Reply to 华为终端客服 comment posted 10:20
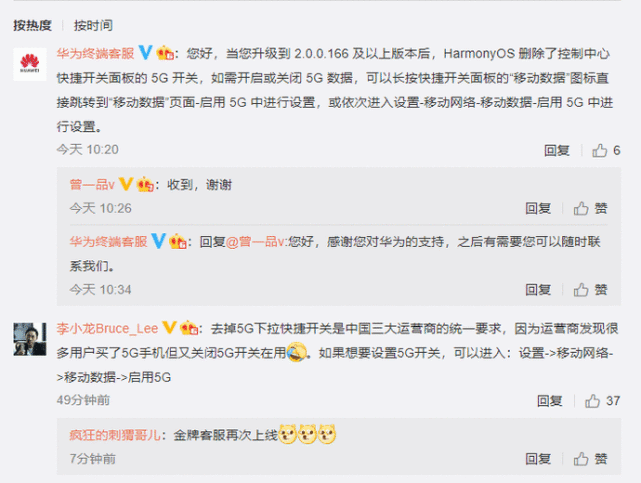 [x=557, y=150]
